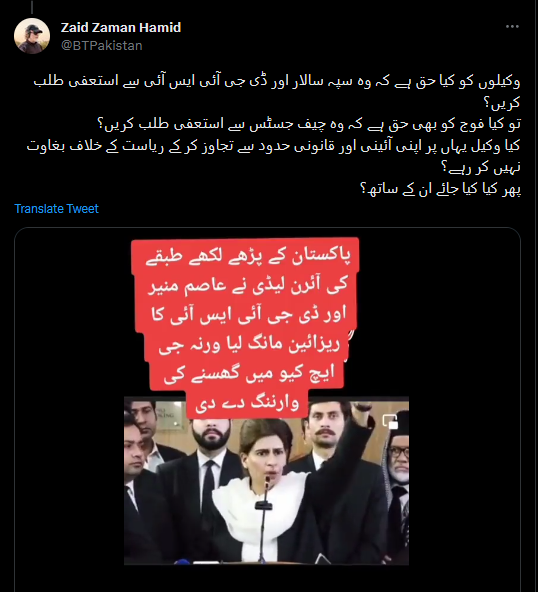Play the embedded press conference video
The height and width of the screenshot is (592, 538).
pyautogui.click(x=267, y=480)
